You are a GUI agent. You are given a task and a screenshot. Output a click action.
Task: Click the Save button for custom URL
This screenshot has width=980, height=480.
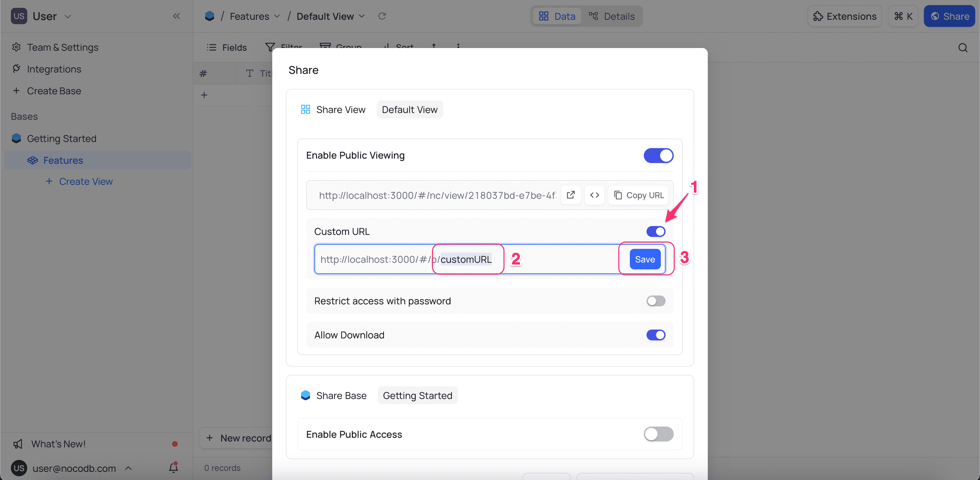coord(644,259)
